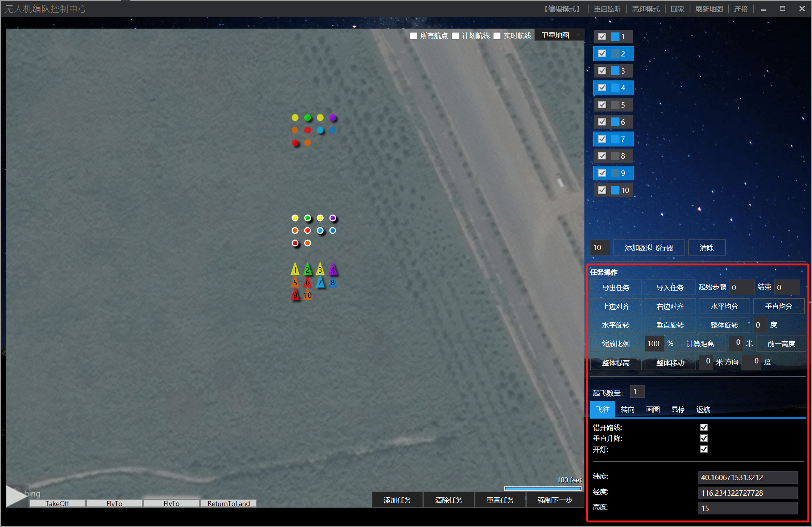Image resolution: width=812 pixels, height=527 pixels.
Task: Select the cyan drone marker numbered 7
Action: click(320, 282)
